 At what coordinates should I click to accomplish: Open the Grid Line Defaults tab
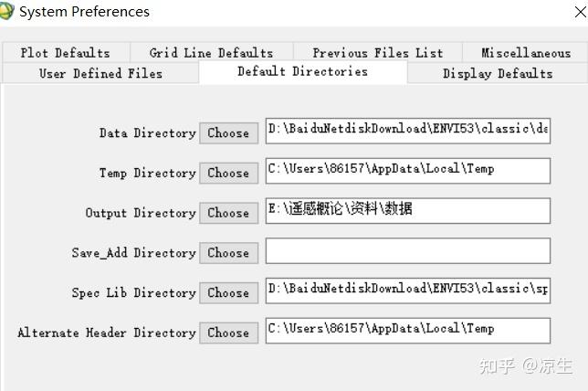211,53
